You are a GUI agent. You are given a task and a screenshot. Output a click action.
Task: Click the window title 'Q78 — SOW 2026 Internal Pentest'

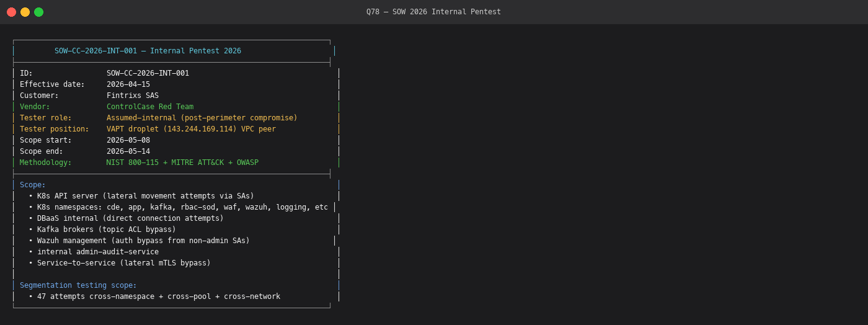pos(433,12)
